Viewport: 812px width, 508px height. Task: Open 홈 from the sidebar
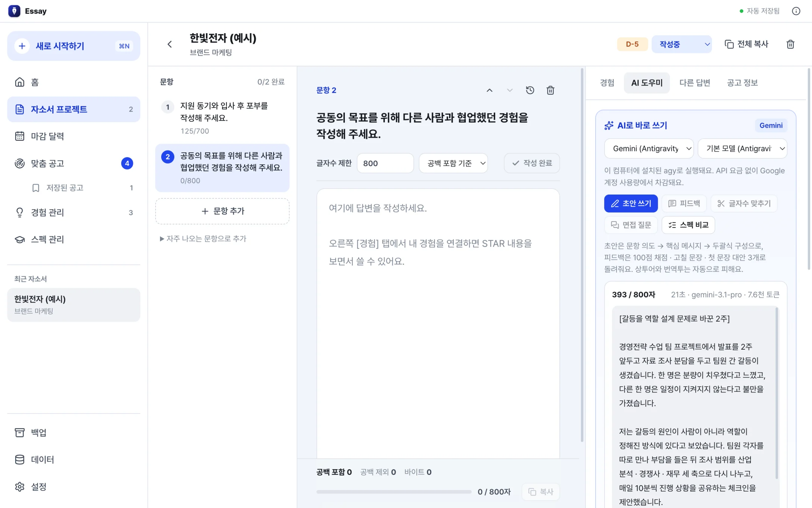pos(74,82)
